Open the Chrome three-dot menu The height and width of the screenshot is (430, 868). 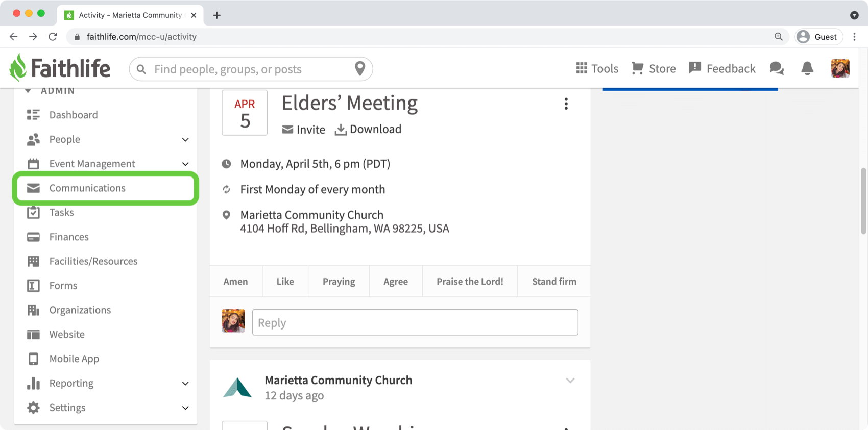pos(854,37)
